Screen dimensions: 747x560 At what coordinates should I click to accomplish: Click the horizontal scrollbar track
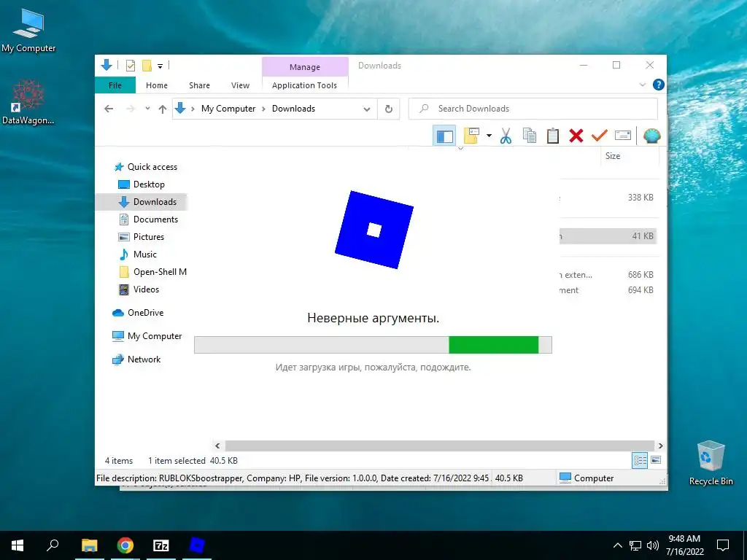pos(438,446)
